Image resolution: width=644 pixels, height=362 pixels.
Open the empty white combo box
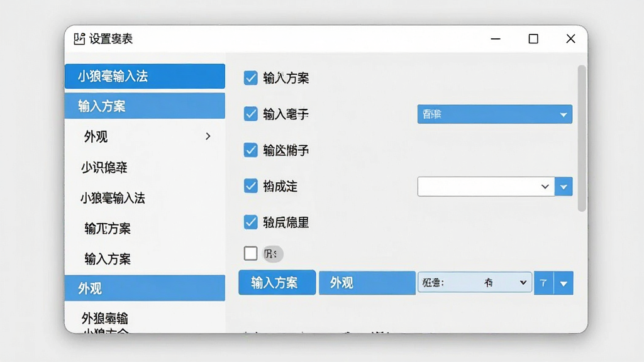tap(486, 187)
